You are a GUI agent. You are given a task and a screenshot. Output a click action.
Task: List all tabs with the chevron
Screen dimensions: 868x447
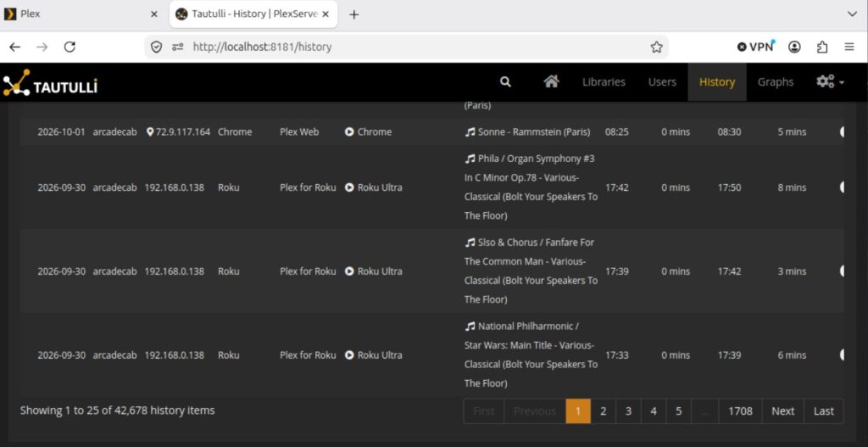click(x=852, y=14)
